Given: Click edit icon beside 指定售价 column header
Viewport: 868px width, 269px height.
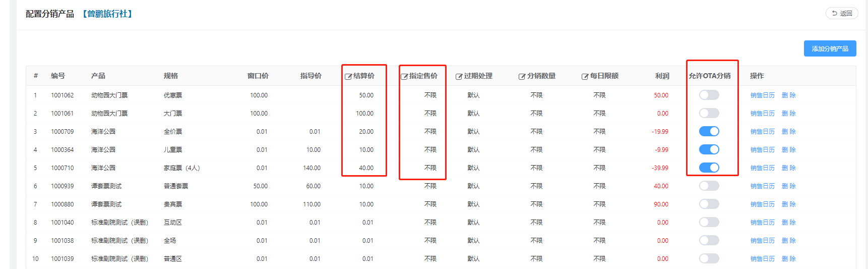Looking at the screenshot, I should [x=404, y=77].
